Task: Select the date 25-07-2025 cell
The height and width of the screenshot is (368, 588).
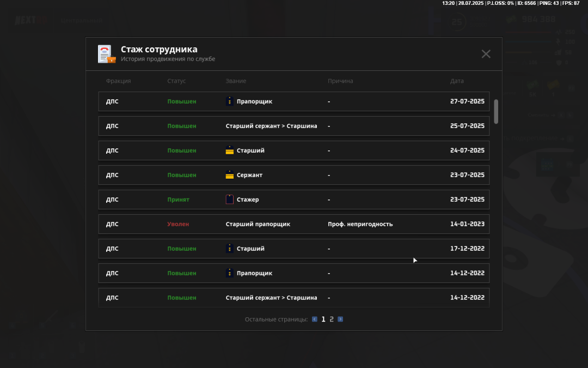Action: [467, 126]
